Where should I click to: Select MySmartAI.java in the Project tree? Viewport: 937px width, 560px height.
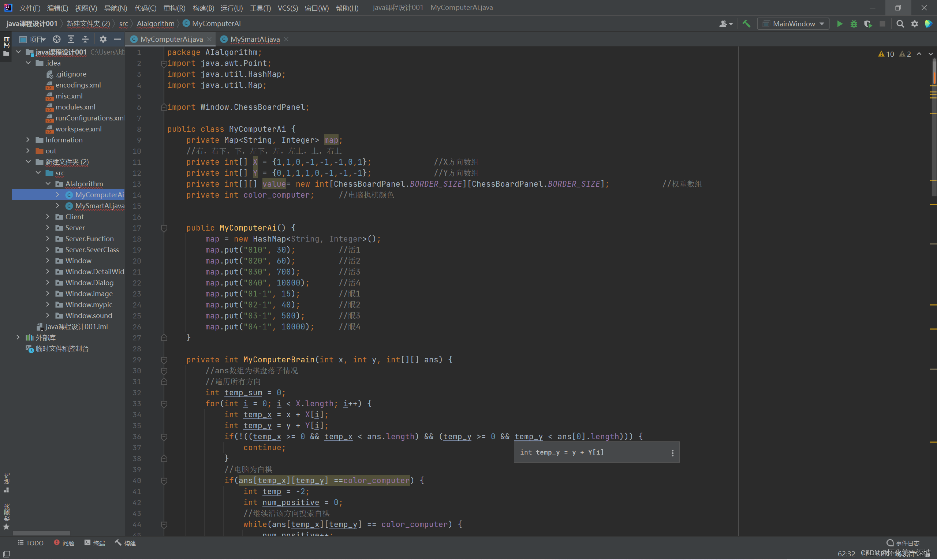click(100, 206)
